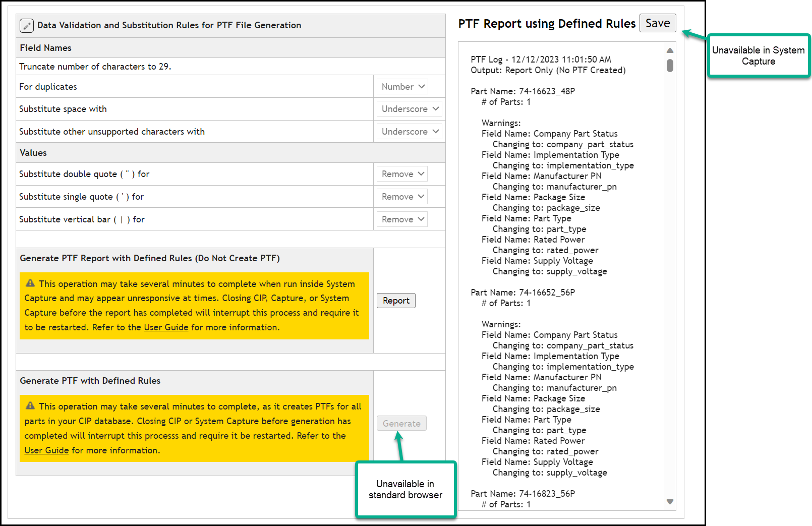Click the pencil edit icon beside Data Validation title

click(x=27, y=25)
